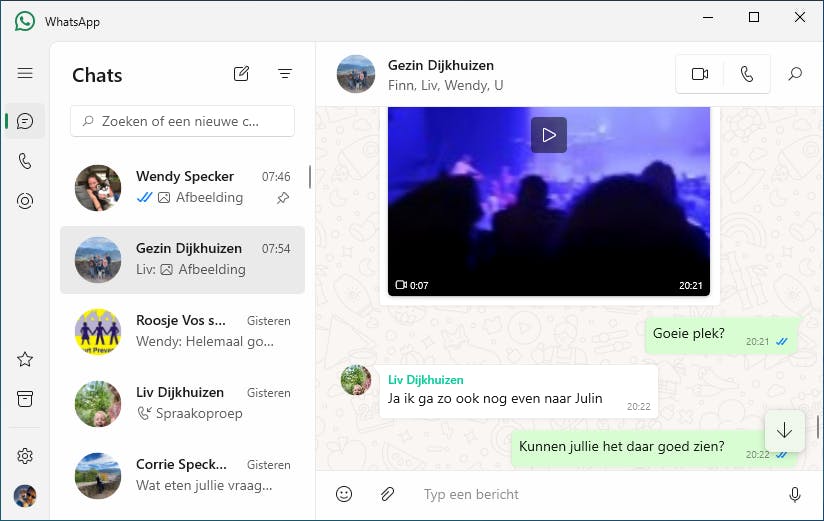Image resolution: width=824 pixels, height=521 pixels.
Task: Minimize the WhatsApp window
Action: click(708, 17)
